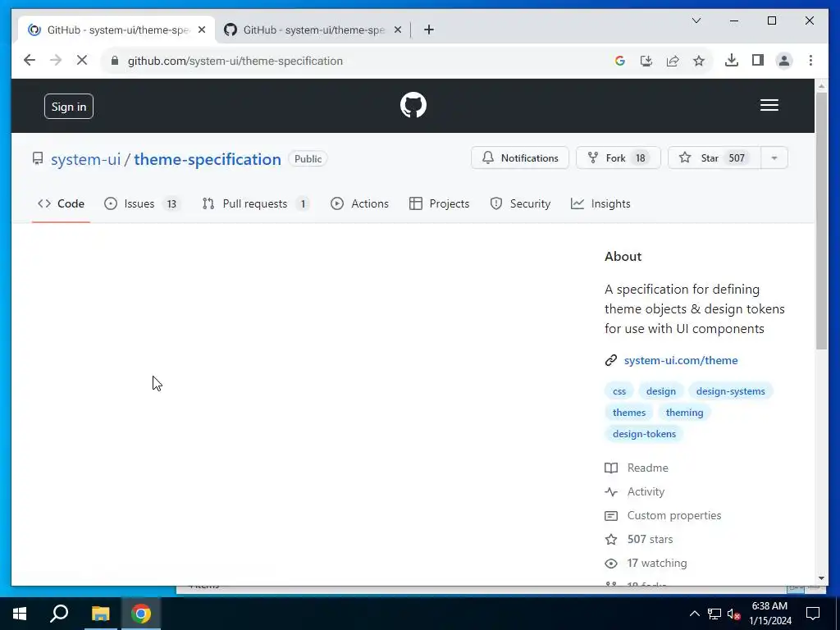Click the install app icon in address bar

(646, 61)
